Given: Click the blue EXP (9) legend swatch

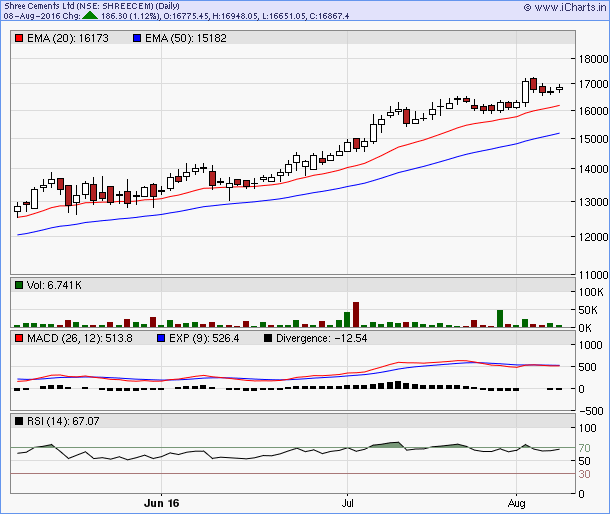Looking at the screenshot, I should click(161, 338).
